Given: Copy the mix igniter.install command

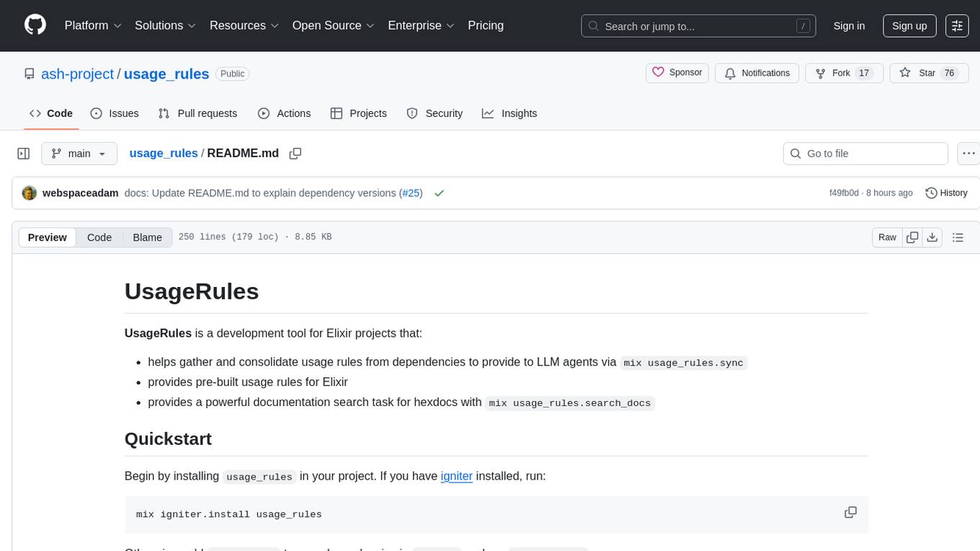Looking at the screenshot, I should (x=850, y=513).
